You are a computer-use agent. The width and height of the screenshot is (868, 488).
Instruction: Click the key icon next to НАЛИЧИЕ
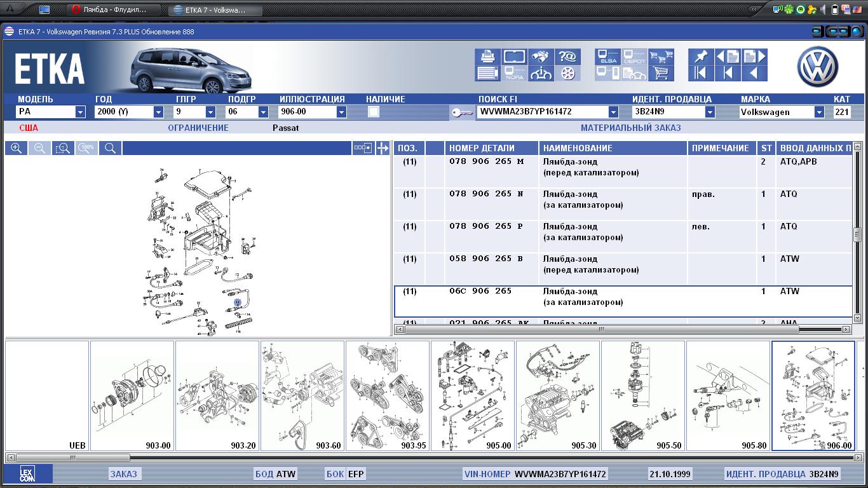pos(462,112)
